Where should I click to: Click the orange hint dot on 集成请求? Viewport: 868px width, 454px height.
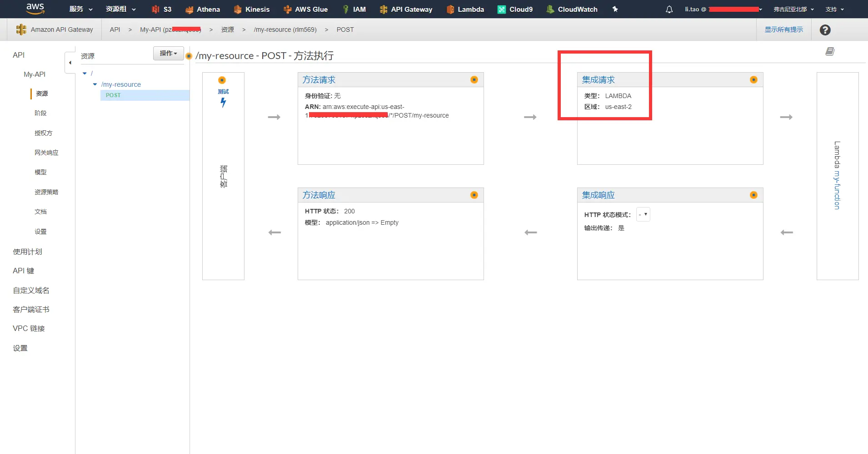[753, 79]
